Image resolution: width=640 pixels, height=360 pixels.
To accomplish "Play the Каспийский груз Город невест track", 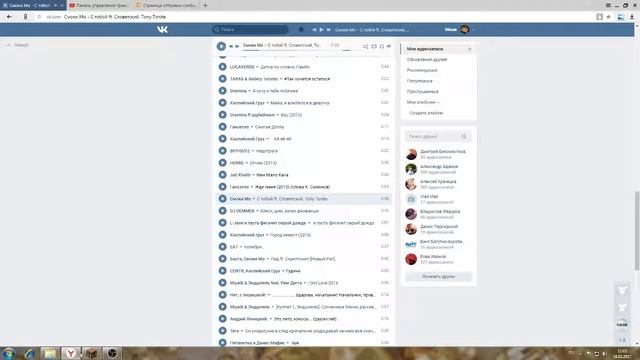I will (222, 235).
